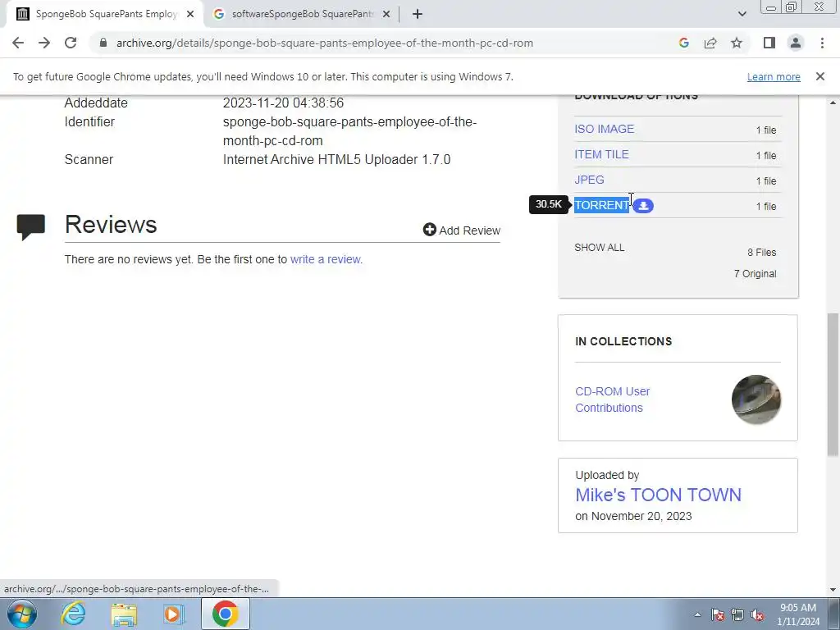Reload the archive.org page
The height and width of the screenshot is (630, 840).
point(71,43)
